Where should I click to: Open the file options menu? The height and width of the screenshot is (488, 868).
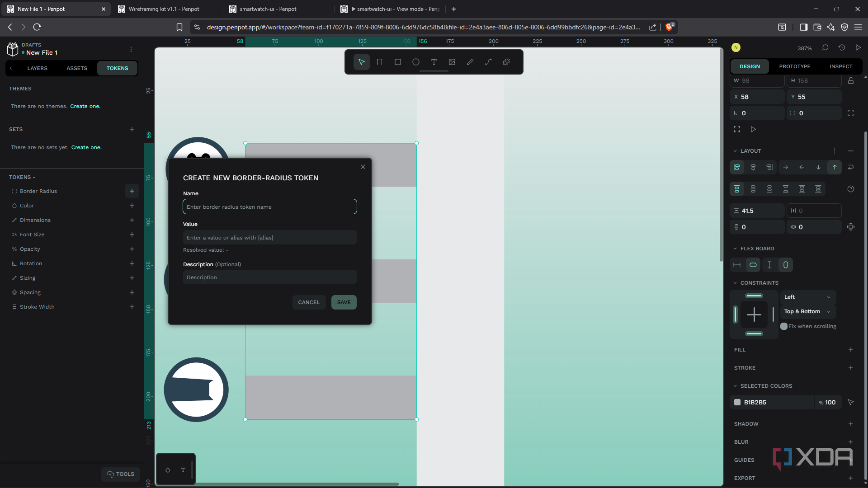coord(131,49)
